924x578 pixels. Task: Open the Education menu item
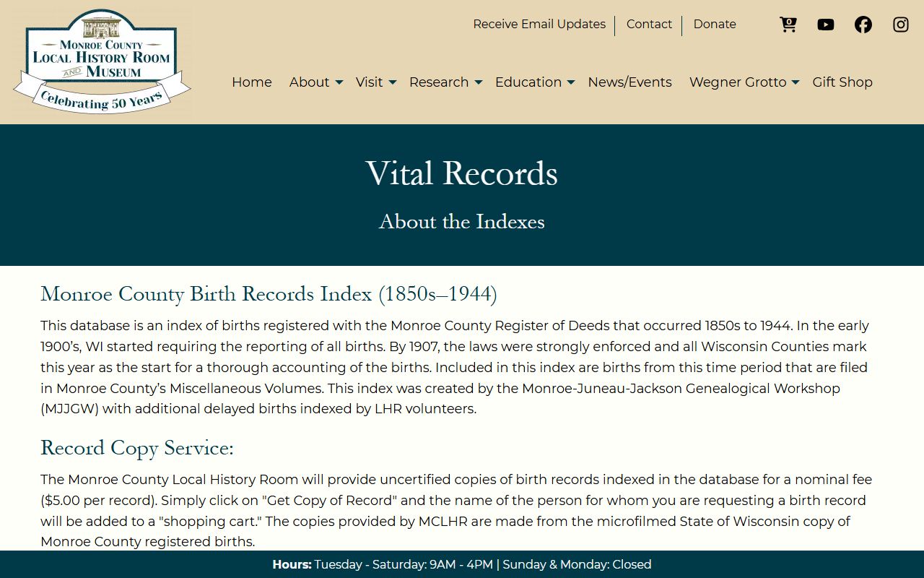point(528,82)
